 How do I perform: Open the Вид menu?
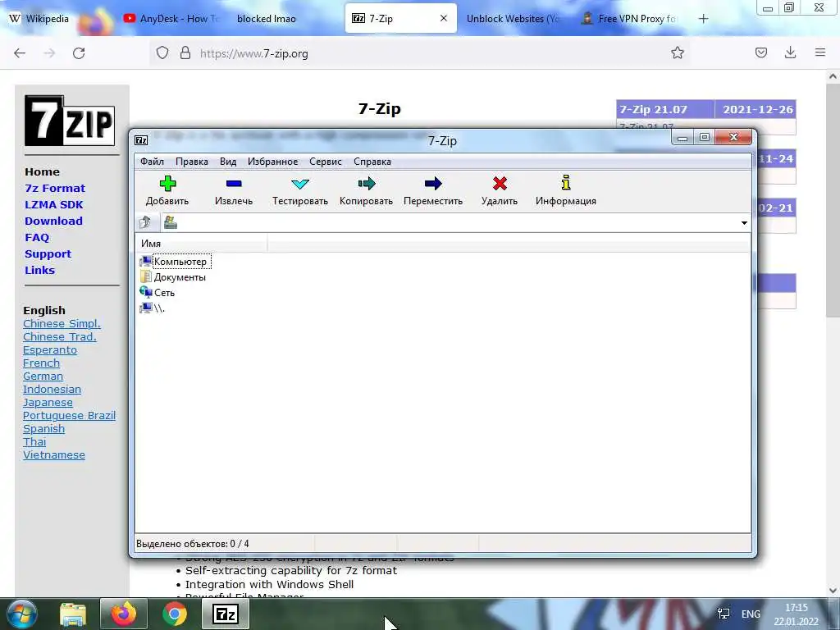[228, 162]
